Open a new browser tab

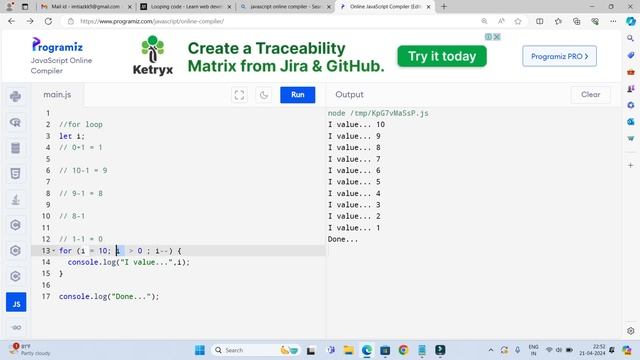click(444, 7)
